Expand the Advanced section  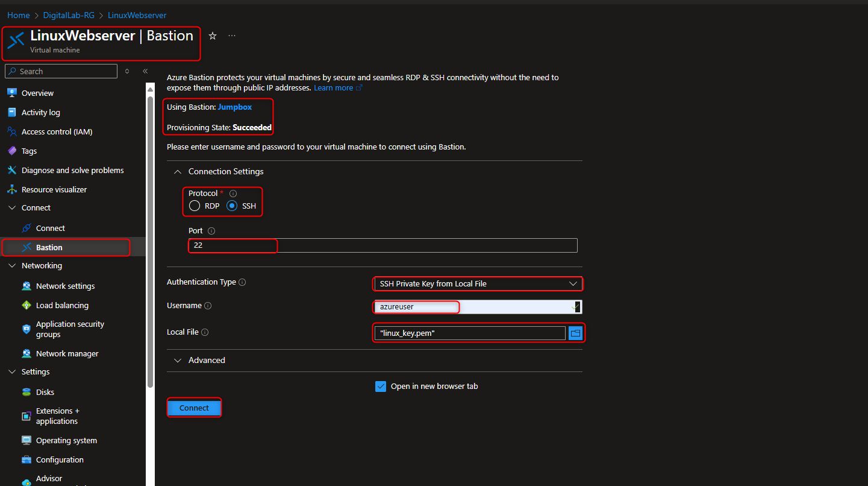tap(178, 360)
